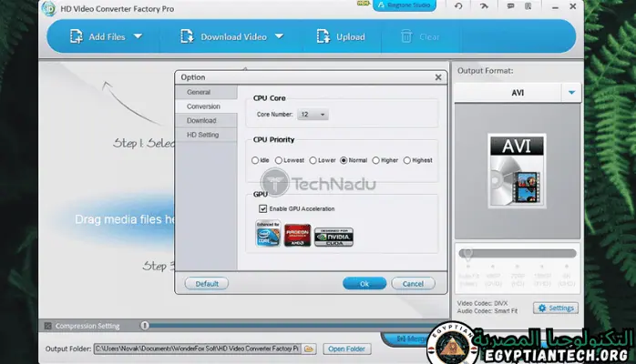The image size is (636, 364).
Task: Click the Cancel button
Action: coord(413,284)
